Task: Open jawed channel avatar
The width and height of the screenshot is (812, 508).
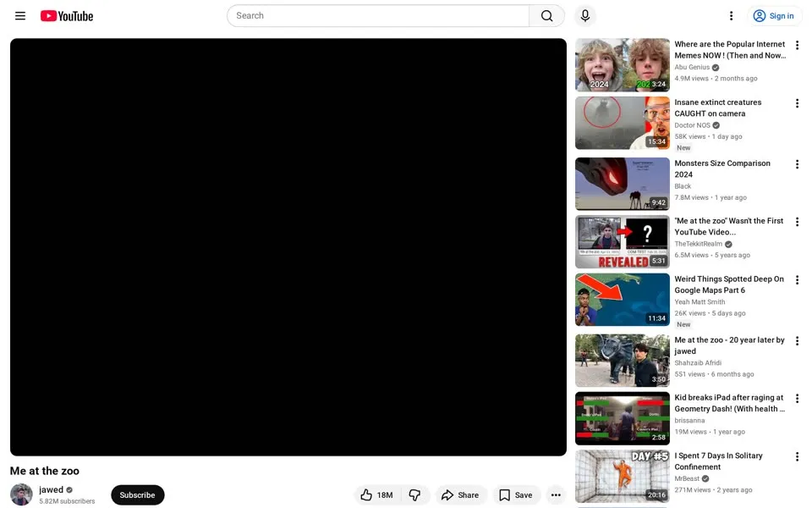Action: click(x=21, y=494)
